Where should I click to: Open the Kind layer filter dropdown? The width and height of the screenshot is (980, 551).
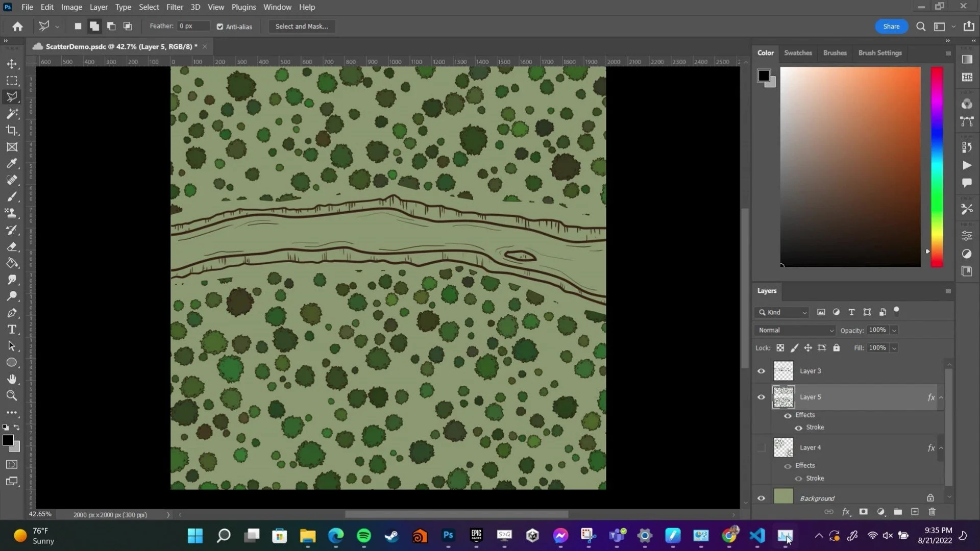pyautogui.click(x=782, y=312)
